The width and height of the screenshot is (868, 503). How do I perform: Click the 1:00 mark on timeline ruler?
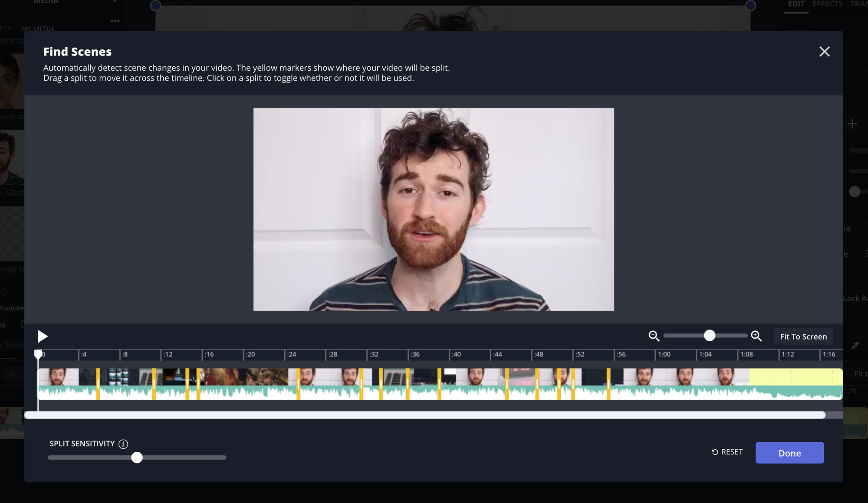(x=664, y=354)
